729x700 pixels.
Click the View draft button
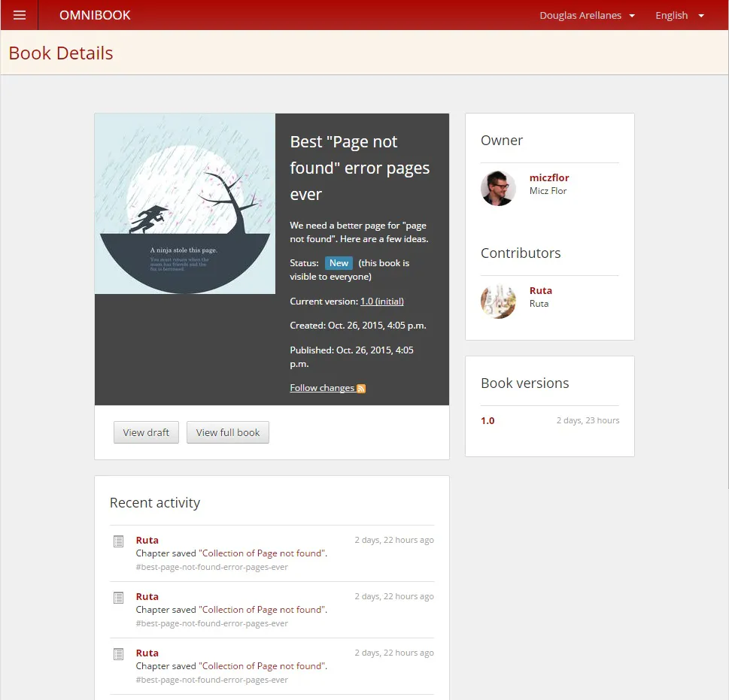tap(146, 432)
